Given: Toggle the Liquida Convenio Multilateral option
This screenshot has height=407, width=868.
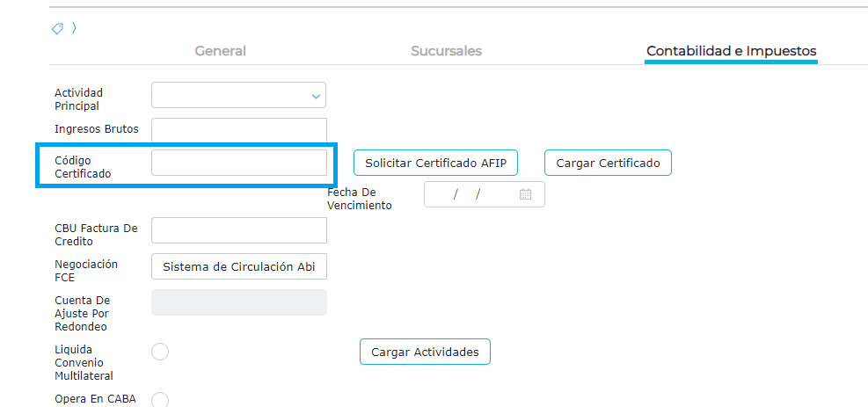Looking at the screenshot, I should click(160, 352).
